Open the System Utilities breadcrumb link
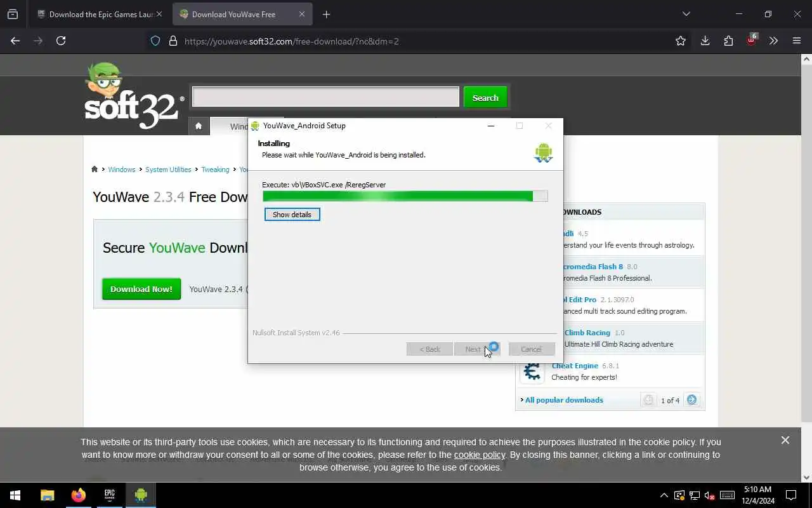Screen dimensions: 812x508 168,170
